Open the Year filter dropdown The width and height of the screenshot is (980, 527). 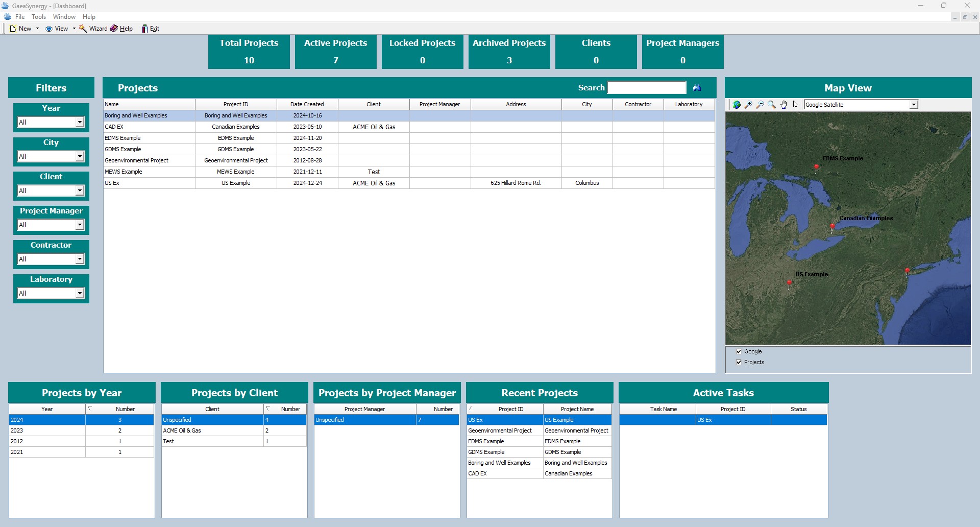tap(80, 122)
